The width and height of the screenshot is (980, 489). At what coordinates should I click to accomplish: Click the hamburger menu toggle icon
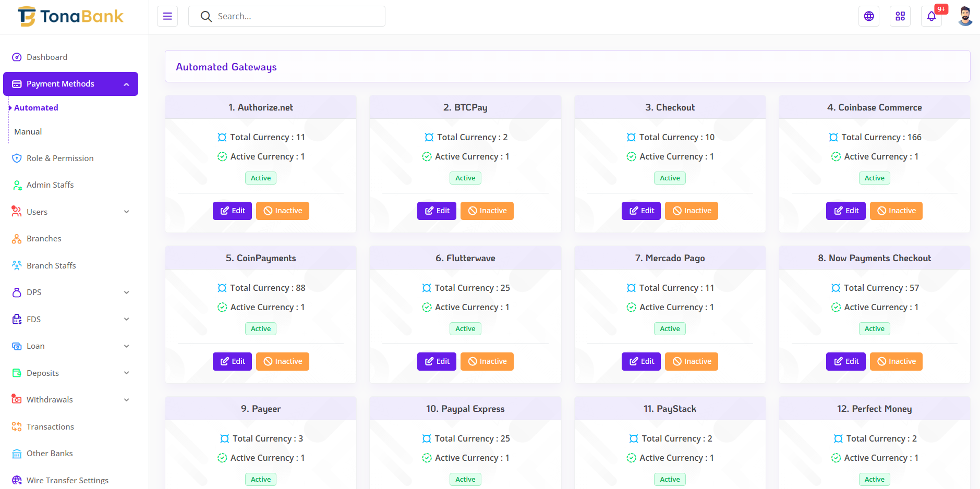click(167, 16)
